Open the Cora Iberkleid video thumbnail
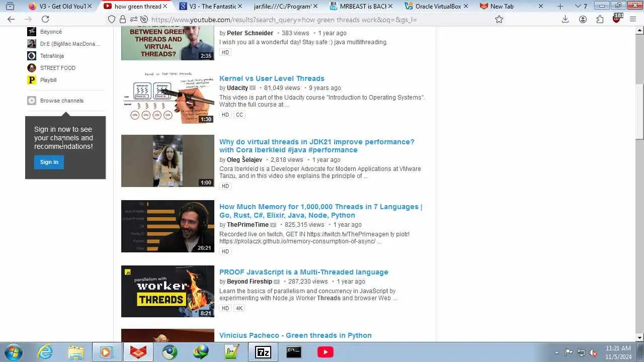This screenshot has height=362, width=644. click(168, 161)
